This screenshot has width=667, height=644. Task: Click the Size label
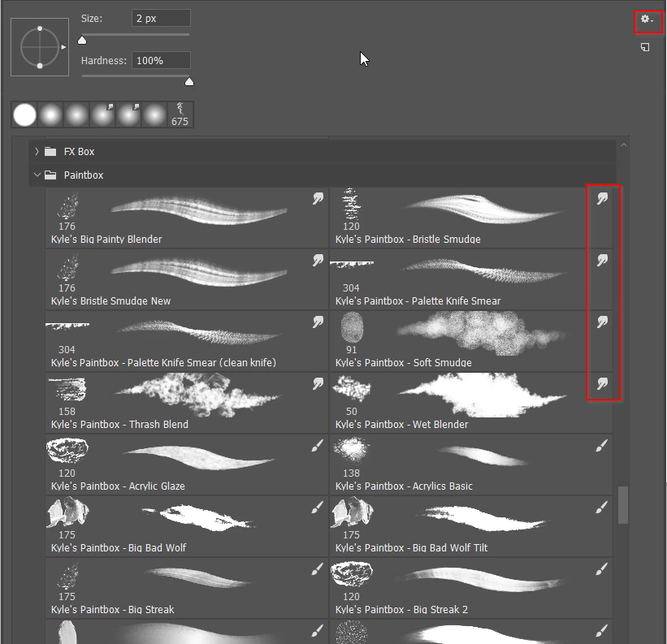coord(92,19)
